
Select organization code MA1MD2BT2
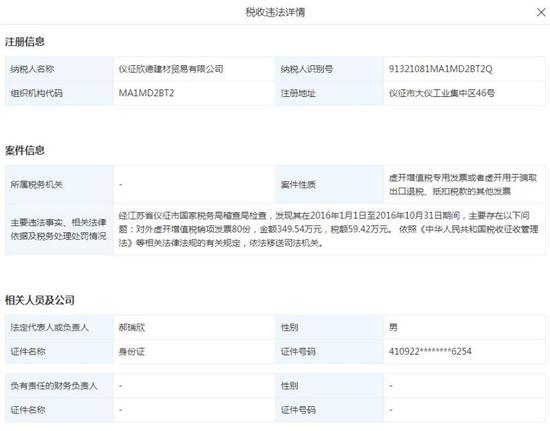point(146,93)
